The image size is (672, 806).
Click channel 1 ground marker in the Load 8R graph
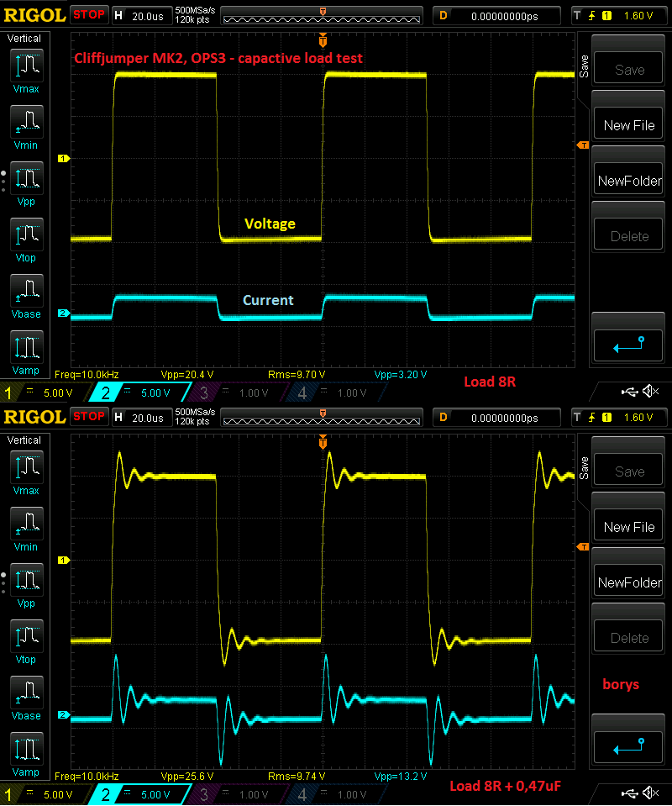coord(63,158)
